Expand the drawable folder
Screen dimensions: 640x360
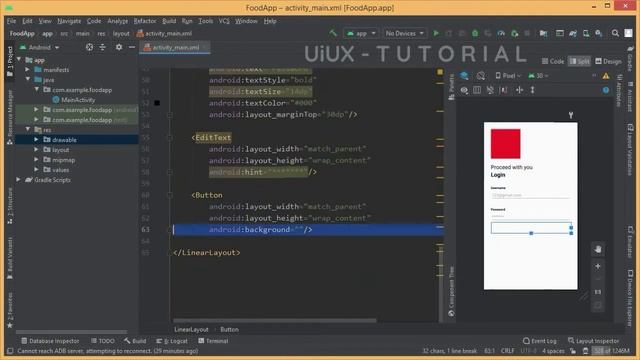pyautogui.click(x=36, y=140)
